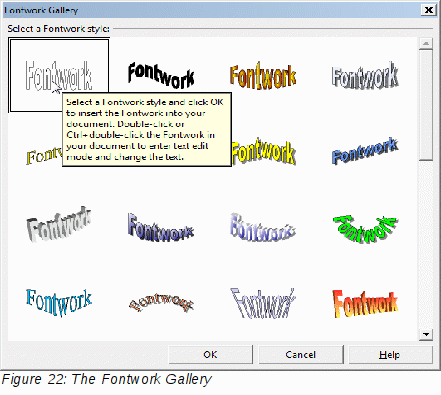
Task: Click the scrollbar up arrow
Action: 426,43
